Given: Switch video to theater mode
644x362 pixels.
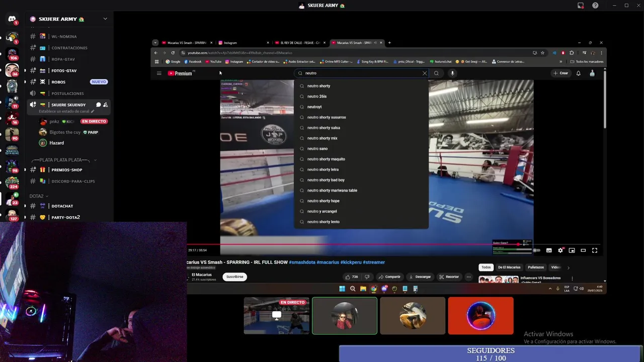Looking at the screenshot, I should tap(583, 250).
